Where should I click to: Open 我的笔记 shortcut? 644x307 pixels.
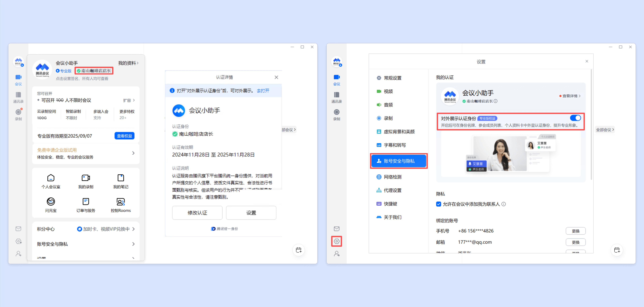coord(121,181)
